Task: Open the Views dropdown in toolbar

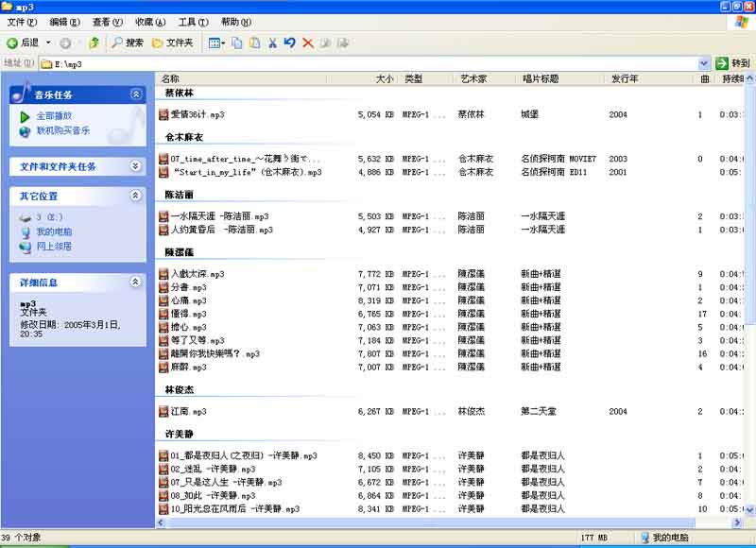Action: [216, 43]
